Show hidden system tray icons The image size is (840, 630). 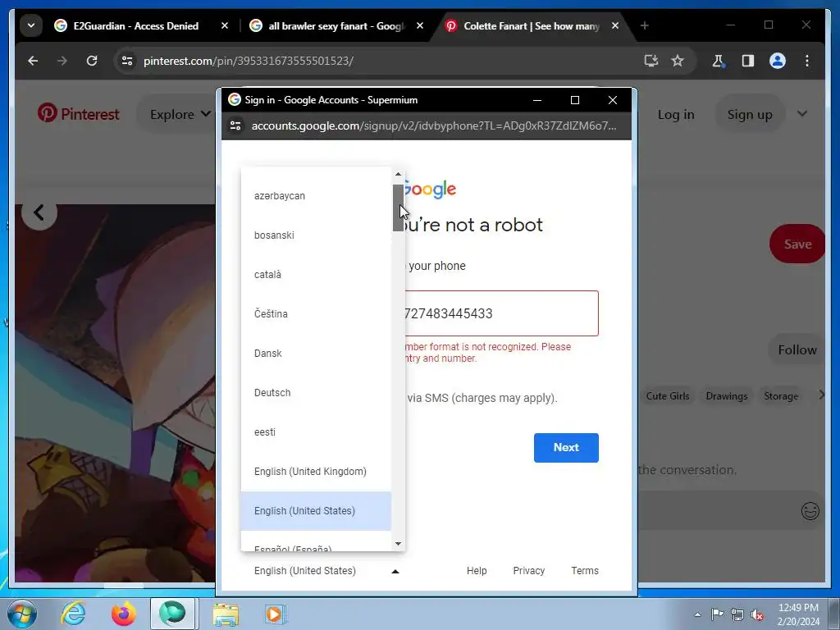(697, 614)
